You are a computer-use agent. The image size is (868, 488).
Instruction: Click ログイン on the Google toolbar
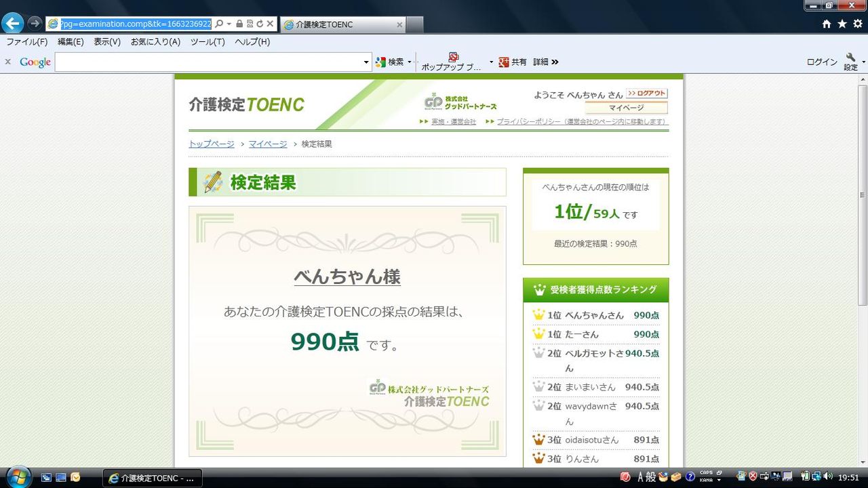822,62
